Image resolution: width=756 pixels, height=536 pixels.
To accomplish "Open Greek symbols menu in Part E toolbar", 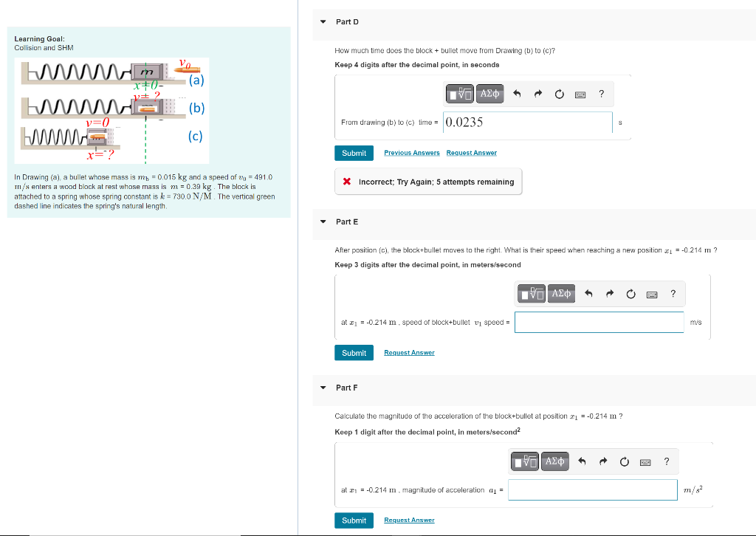I will coord(561,293).
